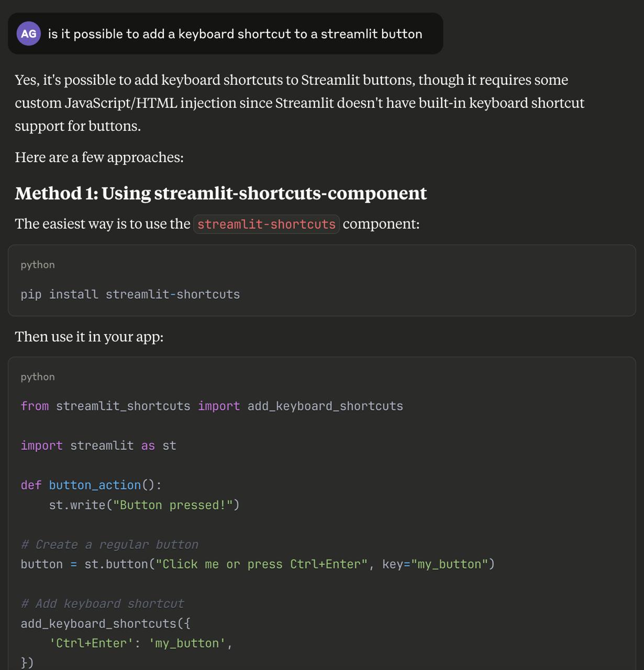644x670 pixels.
Task: Click the 'Then use it in your app:' text
Action: (89, 337)
